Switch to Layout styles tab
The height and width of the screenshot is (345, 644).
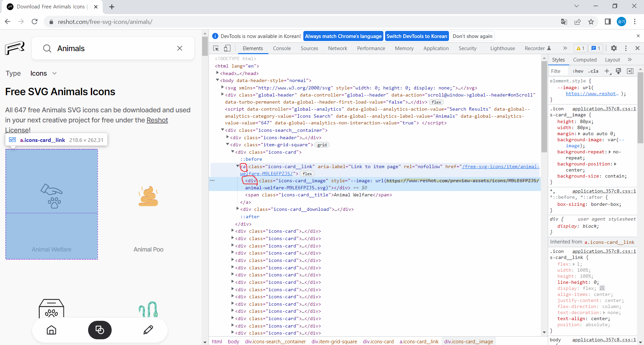[x=612, y=60]
